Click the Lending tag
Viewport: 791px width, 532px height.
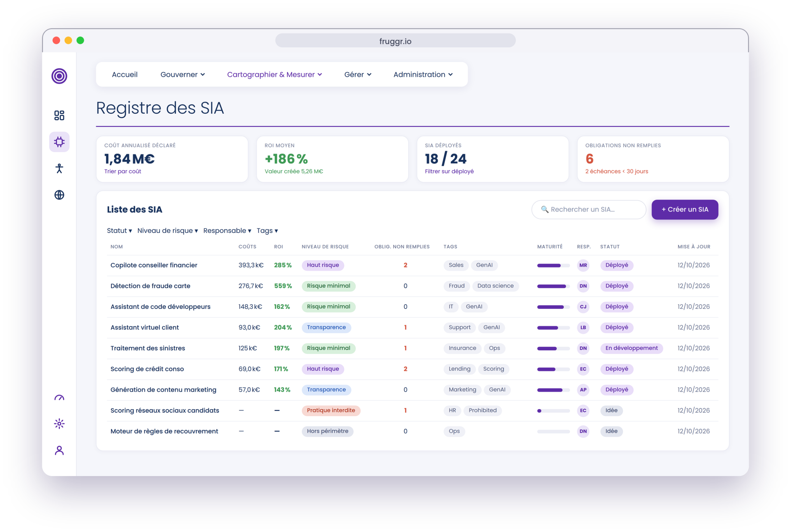click(459, 369)
